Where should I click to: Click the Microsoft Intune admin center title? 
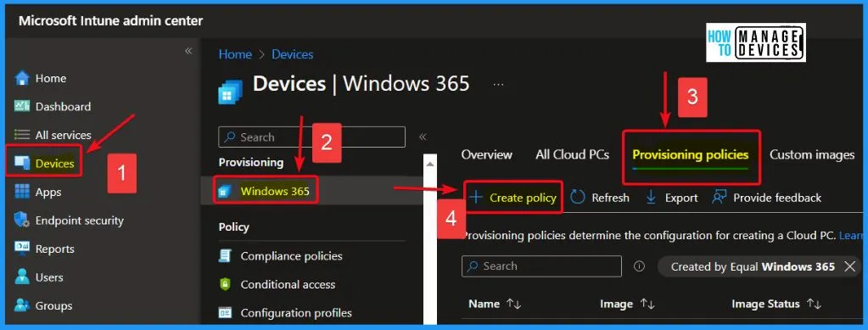tap(110, 21)
